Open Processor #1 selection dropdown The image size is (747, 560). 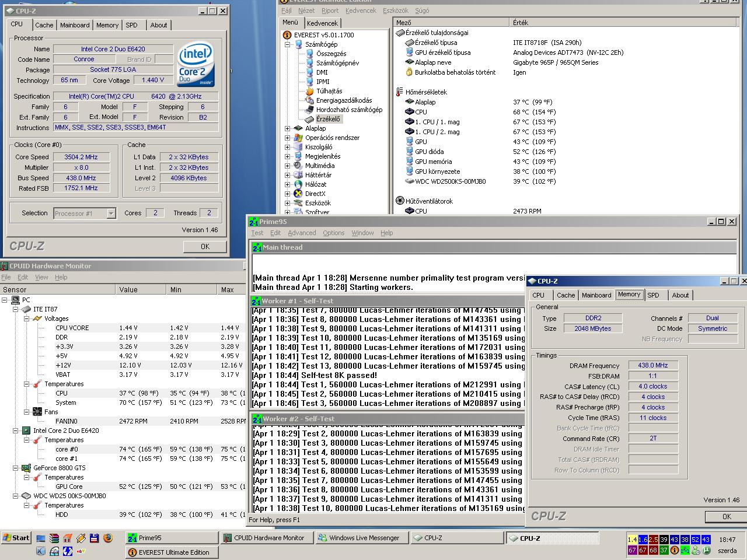tap(111, 213)
